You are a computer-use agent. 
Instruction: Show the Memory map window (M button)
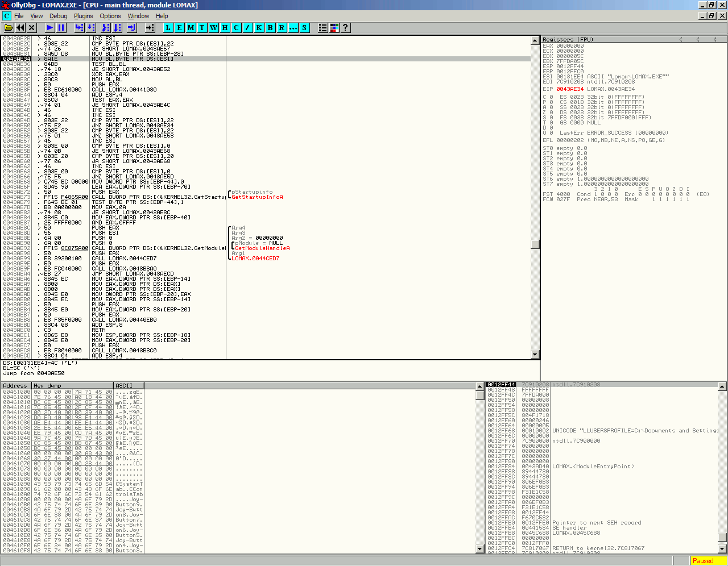point(191,27)
